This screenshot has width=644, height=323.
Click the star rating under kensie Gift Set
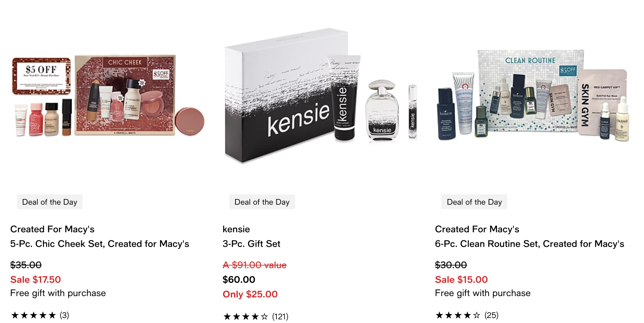(x=245, y=316)
